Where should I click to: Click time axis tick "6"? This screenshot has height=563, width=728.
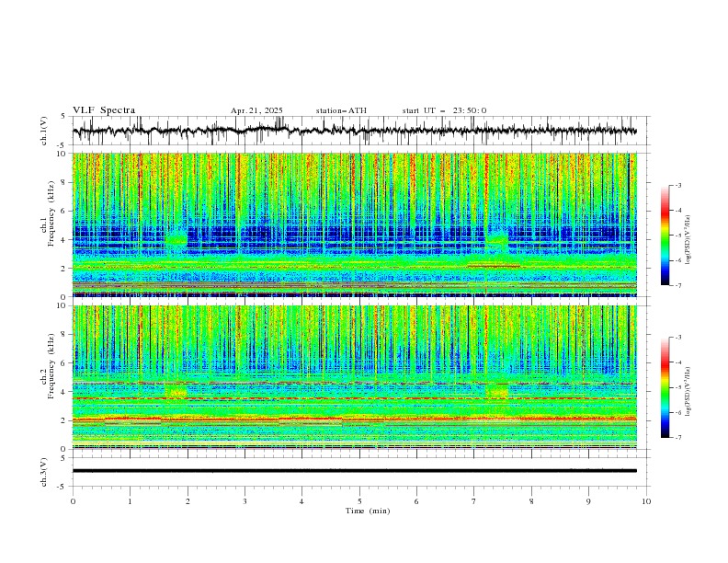point(416,501)
